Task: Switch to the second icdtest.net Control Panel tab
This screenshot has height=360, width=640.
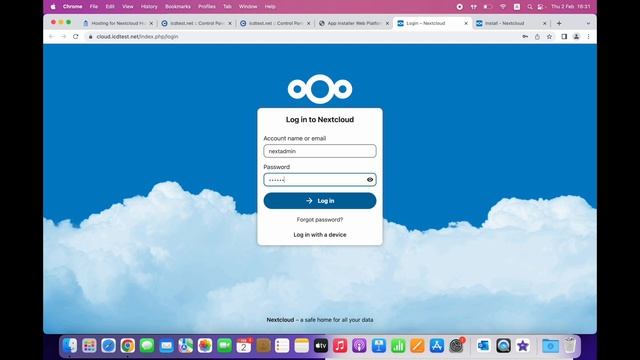Action: click(x=275, y=23)
